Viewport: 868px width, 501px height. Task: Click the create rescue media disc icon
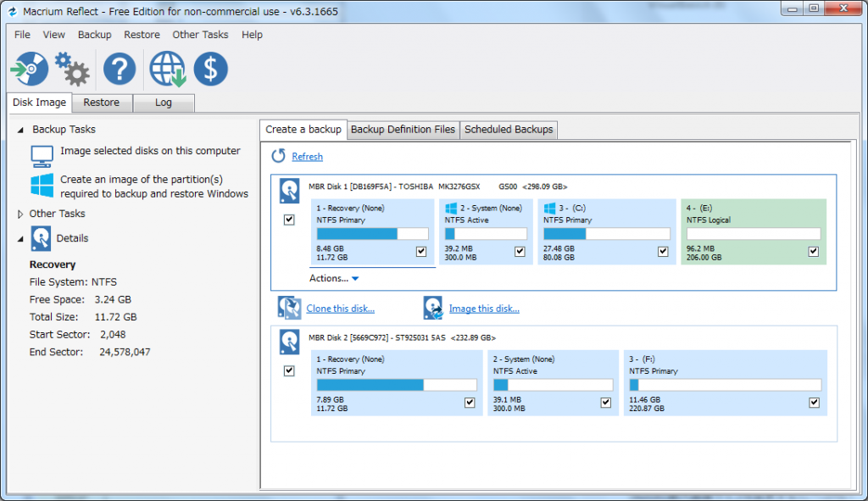tap(30, 69)
